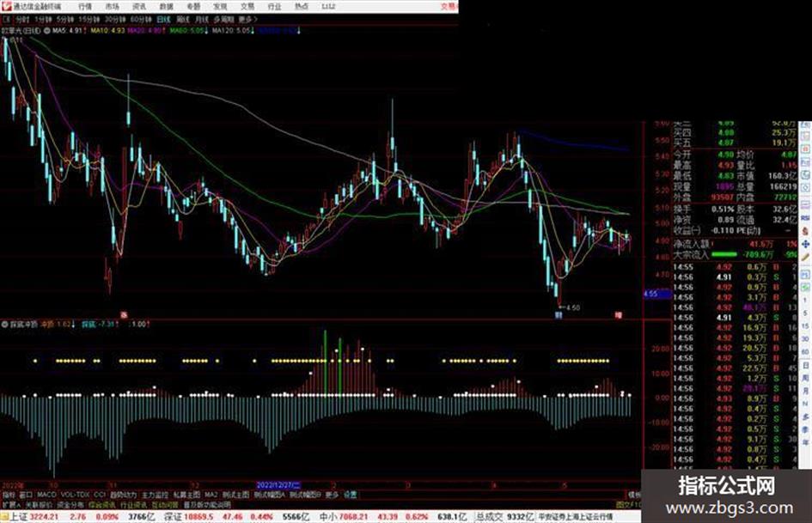Switch chart to 15分钟 period
The image size is (812, 523).
[89, 19]
